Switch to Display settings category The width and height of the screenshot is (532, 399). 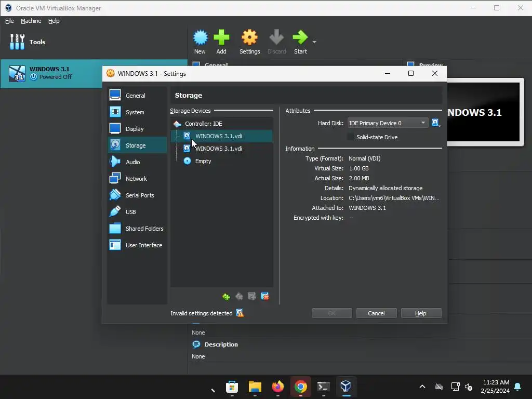click(137, 129)
